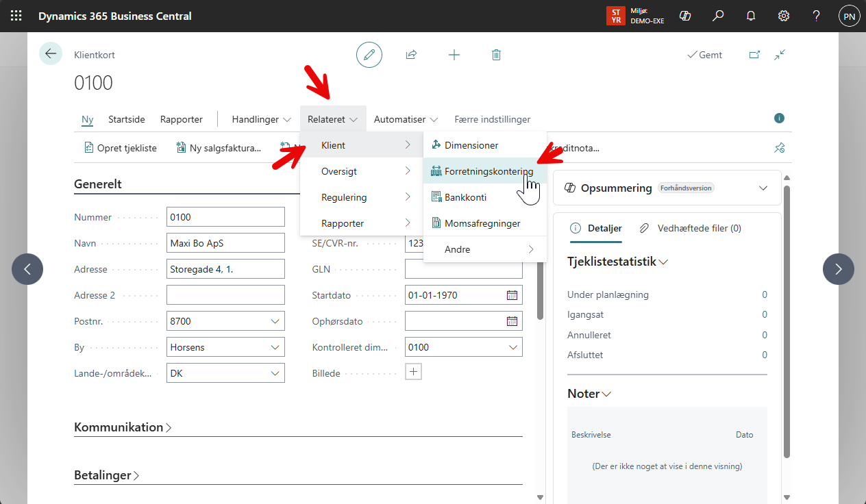The image size is (866, 504).
Task: Click the Opret tjekliste button
Action: click(x=121, y=147)
